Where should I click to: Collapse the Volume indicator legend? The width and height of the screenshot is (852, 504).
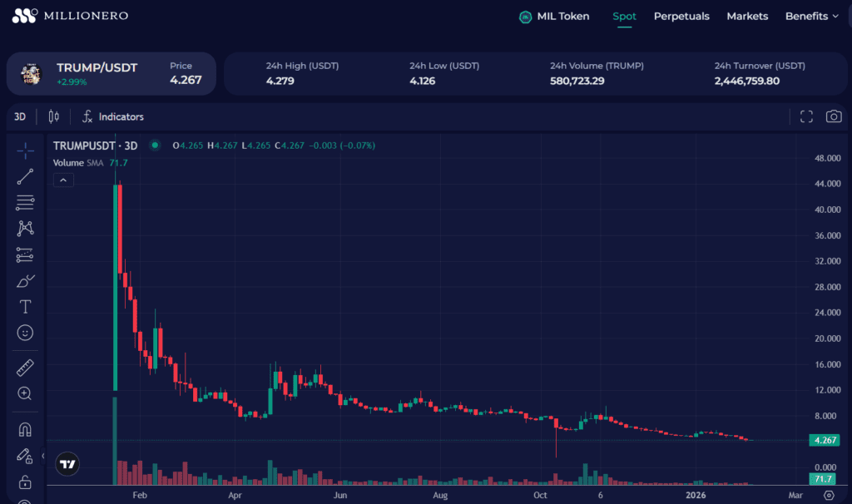tap(63, 180)
